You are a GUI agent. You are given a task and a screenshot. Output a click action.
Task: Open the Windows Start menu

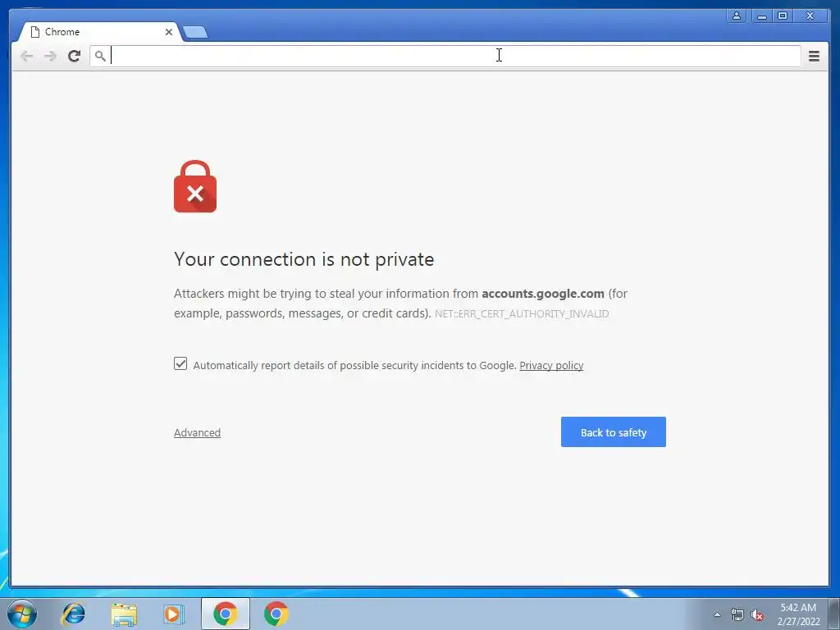(22, 614)
